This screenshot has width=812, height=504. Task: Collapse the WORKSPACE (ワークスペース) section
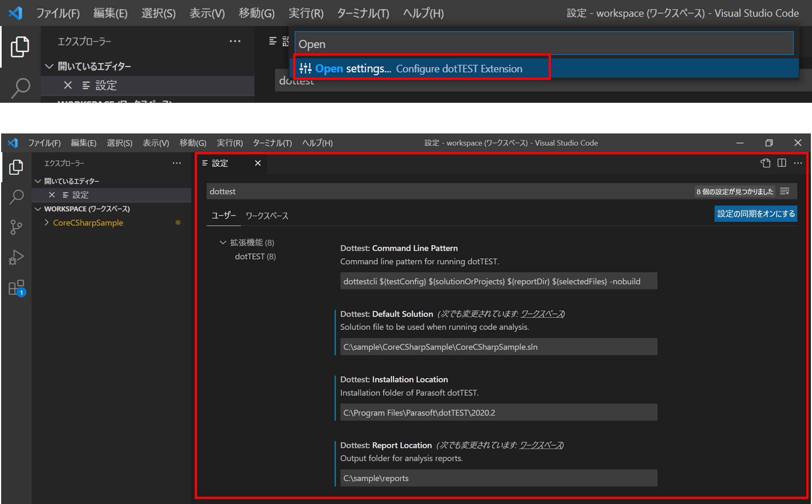(x=38, y=209)
